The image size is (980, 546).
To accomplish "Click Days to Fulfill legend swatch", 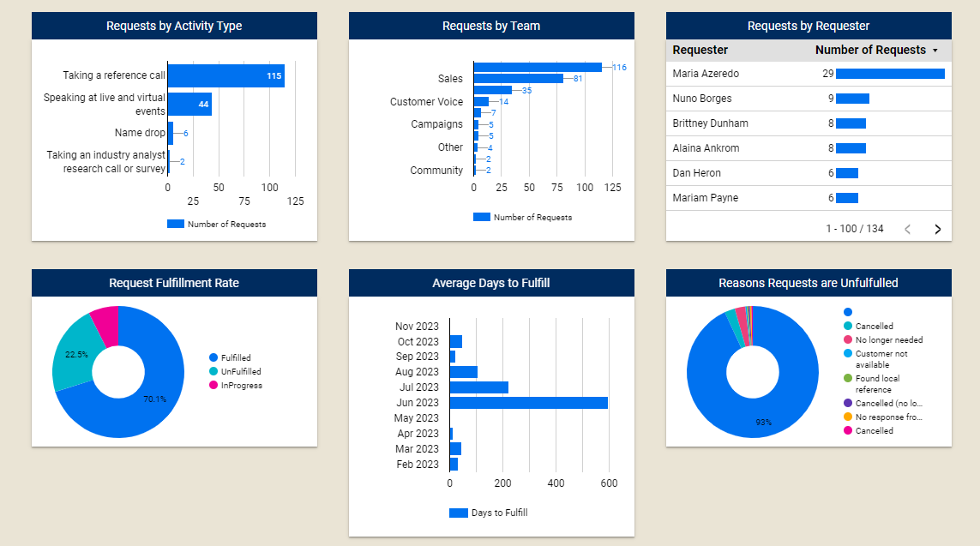I will [459, 513].
